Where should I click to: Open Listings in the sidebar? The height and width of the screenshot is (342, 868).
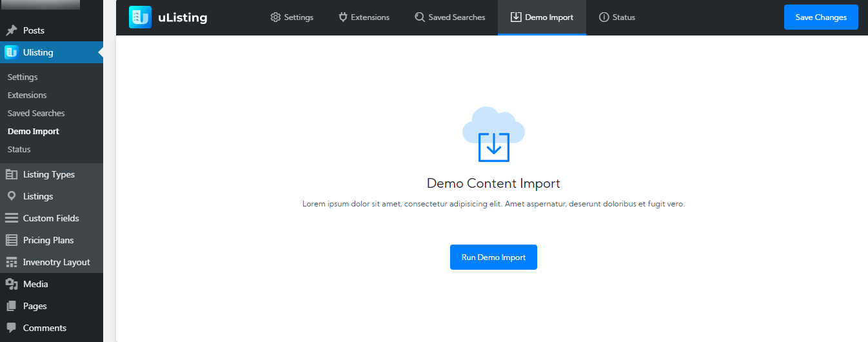(x=52, y=196)
